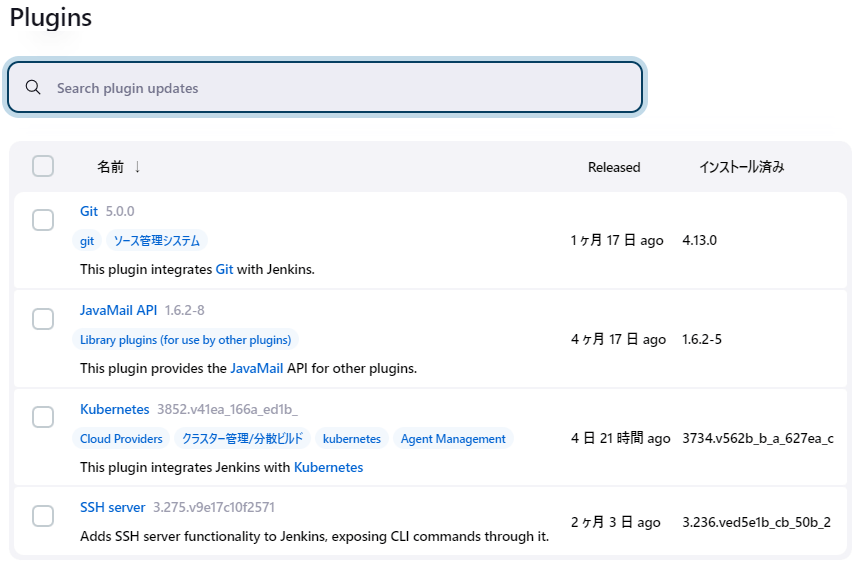Check the SSH server plugin checkbox
Screen dimensions: 863x572
click(43, 516)
